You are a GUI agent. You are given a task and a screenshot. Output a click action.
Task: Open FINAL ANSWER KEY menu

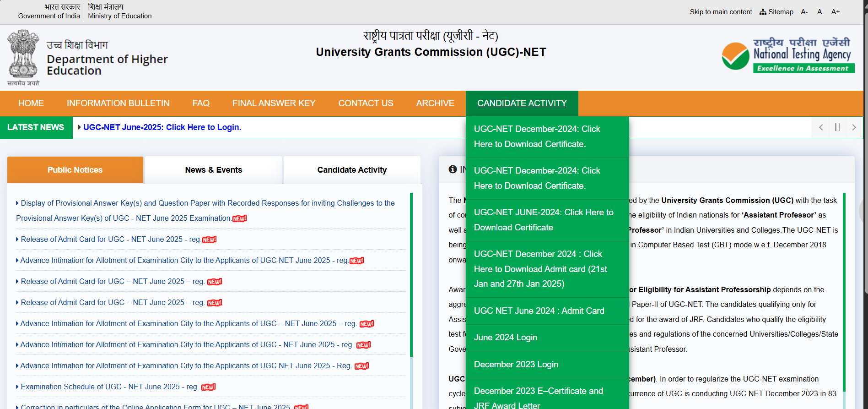tap(274, 104)
